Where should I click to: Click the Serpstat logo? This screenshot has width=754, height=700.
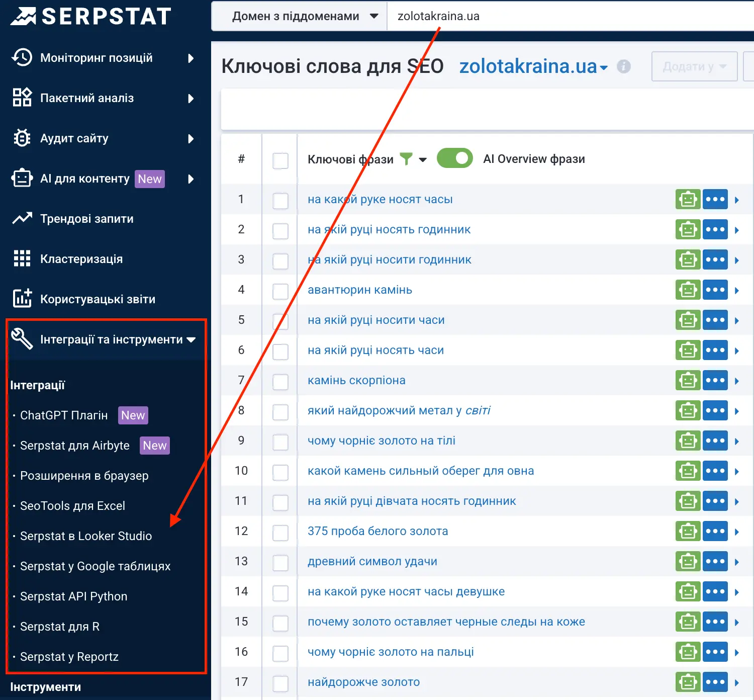point(90,16)
